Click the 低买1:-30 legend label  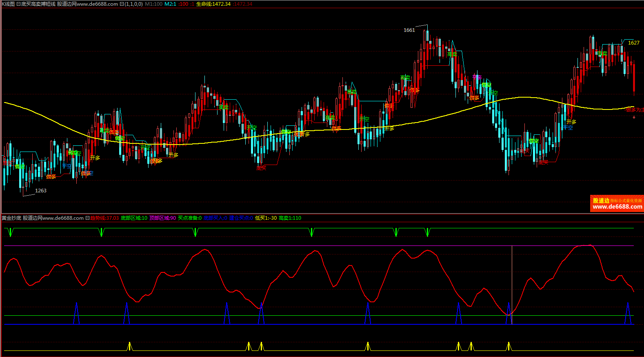[266, 218]
